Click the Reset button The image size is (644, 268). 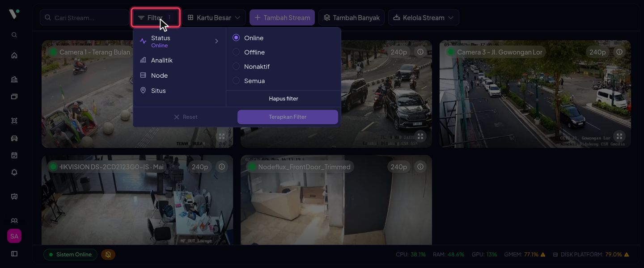tap(186, 117)
